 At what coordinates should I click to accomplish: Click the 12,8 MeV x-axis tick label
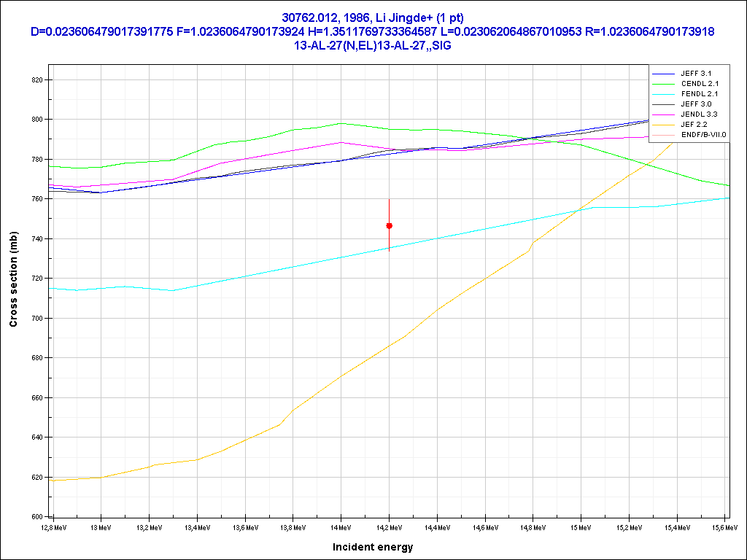[53, 526]
